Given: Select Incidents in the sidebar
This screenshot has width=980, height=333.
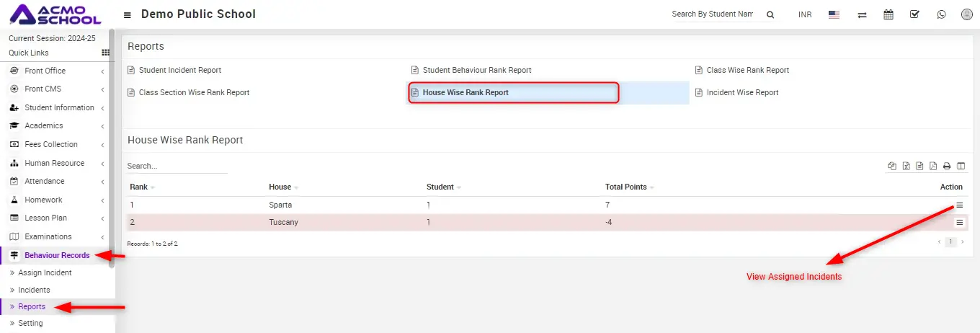Looking at the screenshot, I should (34, 290).
